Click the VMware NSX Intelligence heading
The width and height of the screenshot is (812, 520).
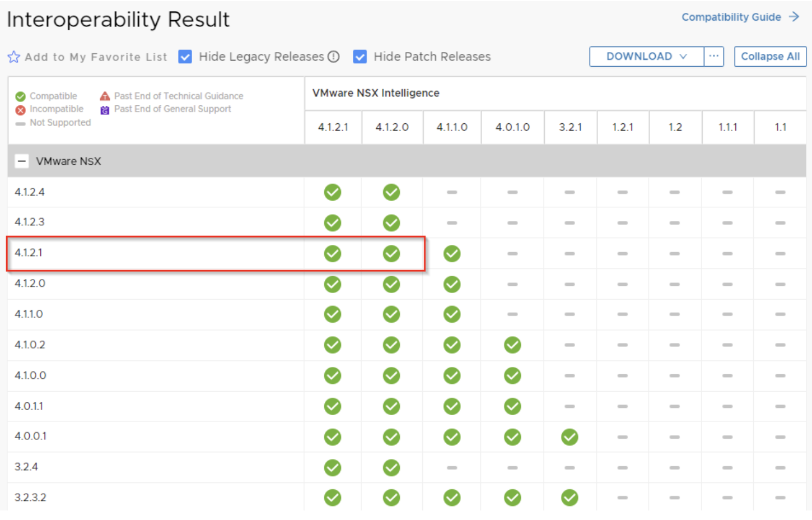coord(376,93)
